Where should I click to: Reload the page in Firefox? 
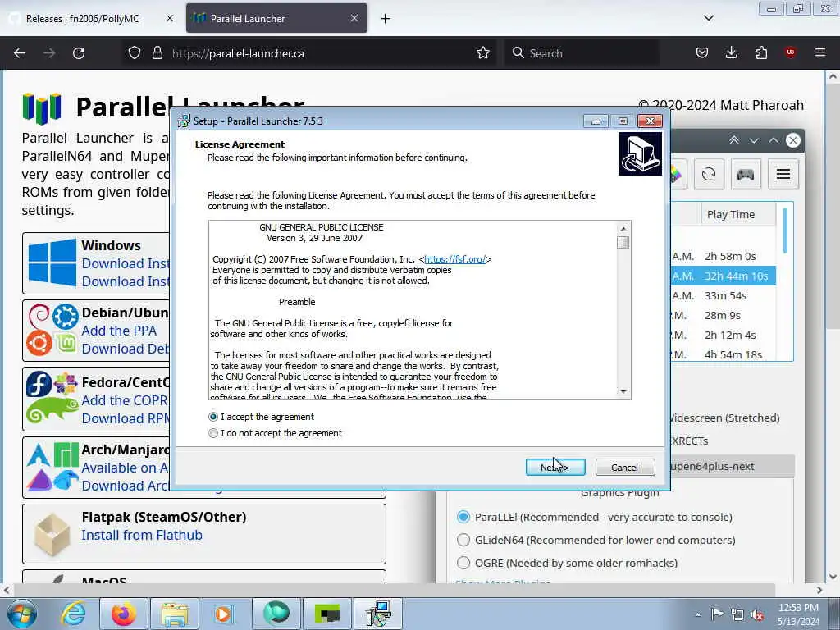pos(79,53)
